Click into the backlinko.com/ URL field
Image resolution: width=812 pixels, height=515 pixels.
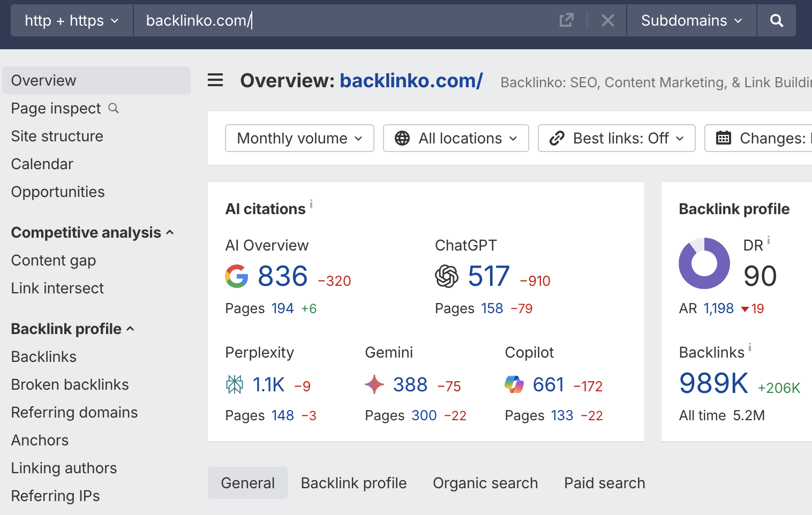[343, 21]
